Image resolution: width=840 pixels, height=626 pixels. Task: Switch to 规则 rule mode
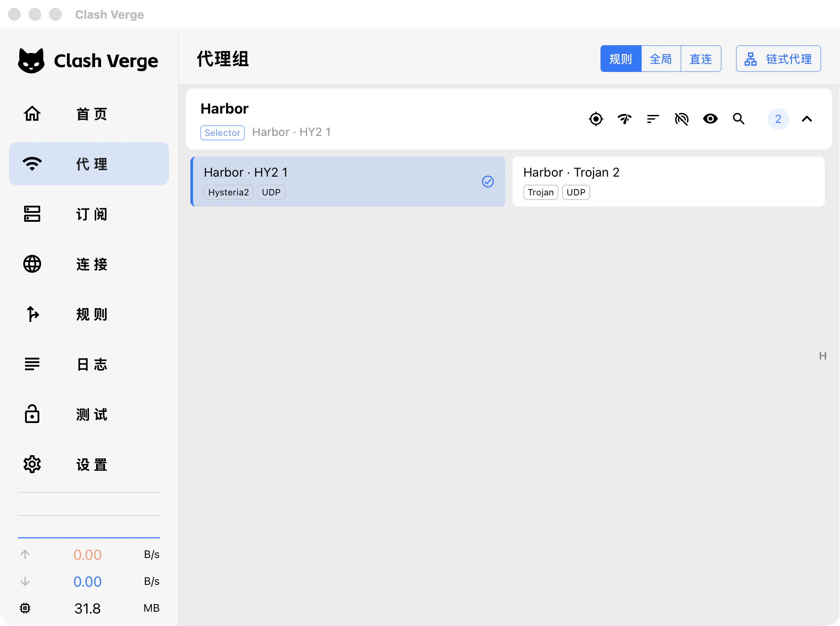coord(621,59)
